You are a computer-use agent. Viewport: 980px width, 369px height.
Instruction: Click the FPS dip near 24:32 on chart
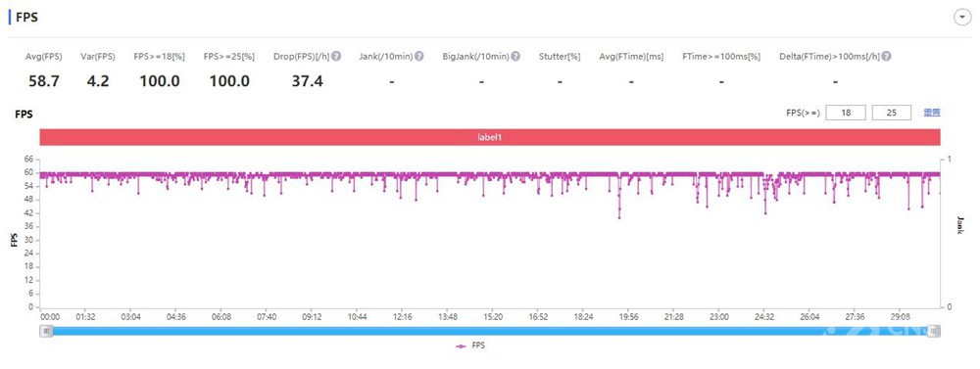pyautogui.click(x=765, y=213)
